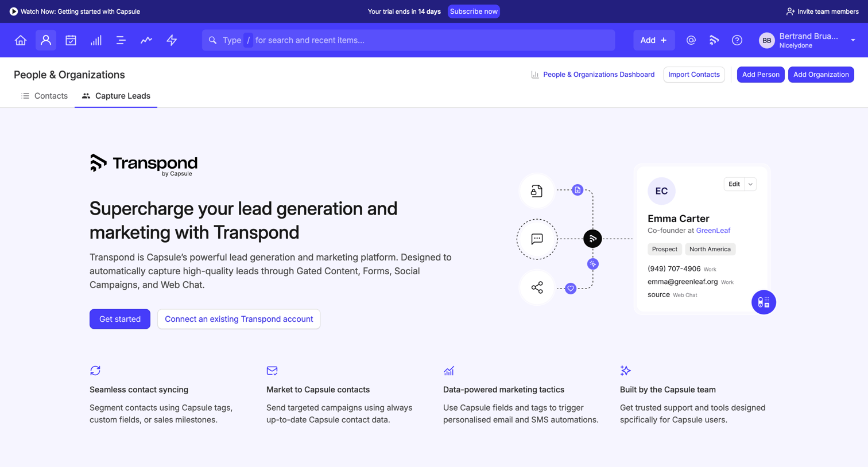Click the Built by Capsule sparkle icon

point(626,371)
